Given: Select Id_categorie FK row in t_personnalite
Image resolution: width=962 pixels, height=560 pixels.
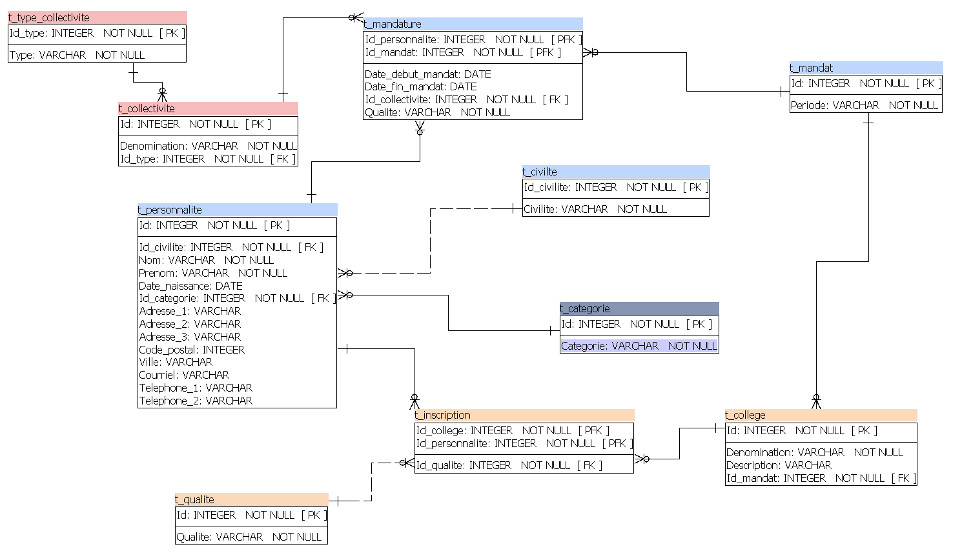Looking at the screenshot, I should point(238,298).
